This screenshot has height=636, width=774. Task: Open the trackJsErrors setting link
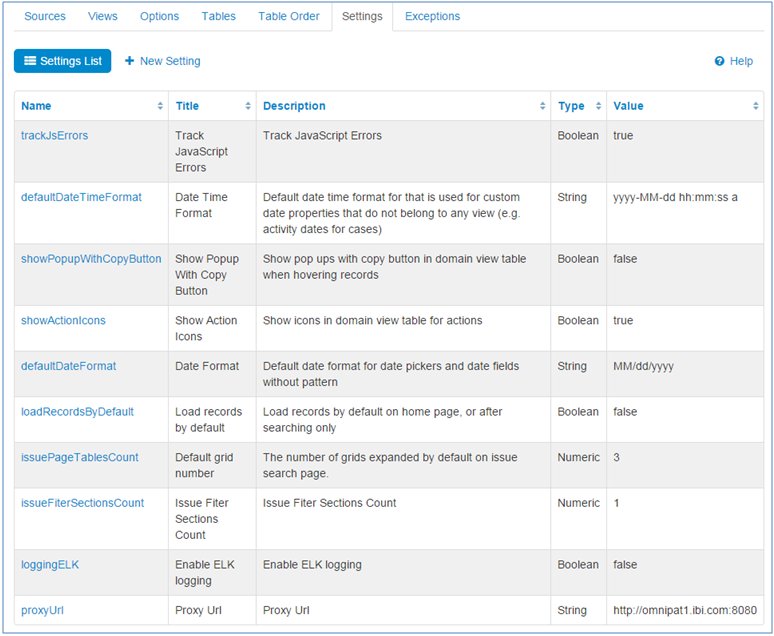55,136
